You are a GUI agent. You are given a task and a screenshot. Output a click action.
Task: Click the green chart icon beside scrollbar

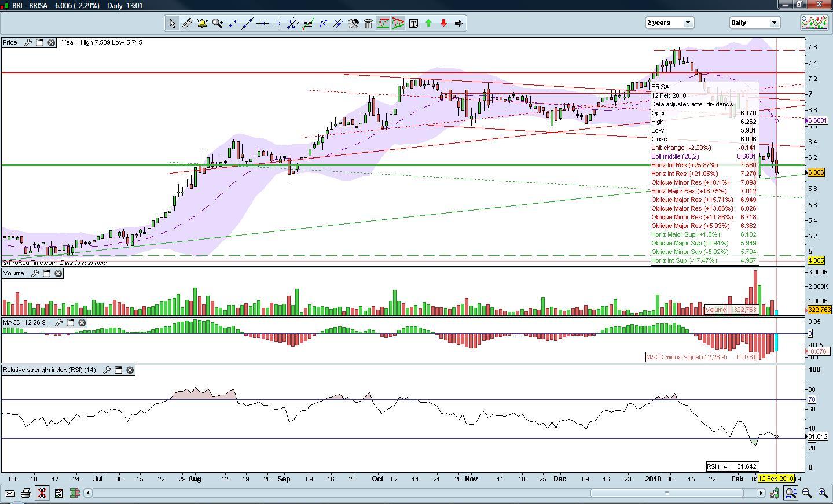tap(775, 493)
